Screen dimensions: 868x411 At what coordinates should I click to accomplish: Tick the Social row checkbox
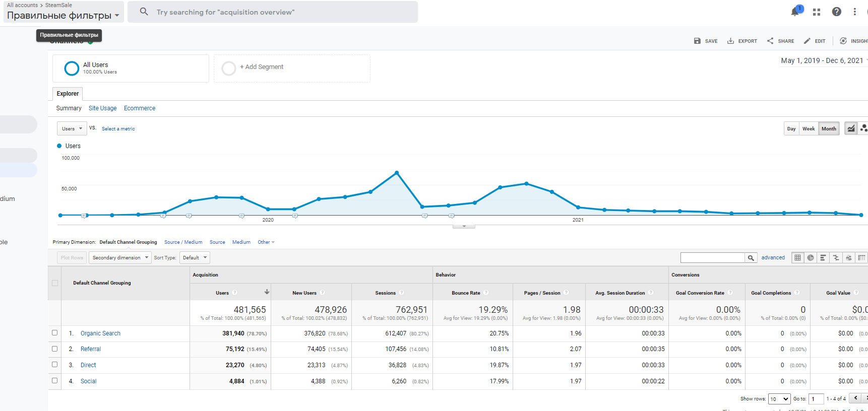tap(54, 381)
